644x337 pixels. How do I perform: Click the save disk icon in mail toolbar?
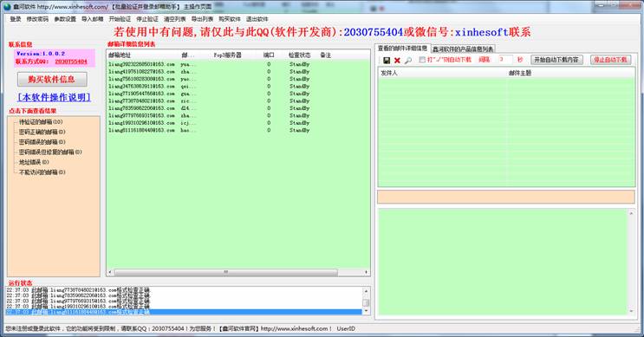pyautogui.click(x=387, y=61)
